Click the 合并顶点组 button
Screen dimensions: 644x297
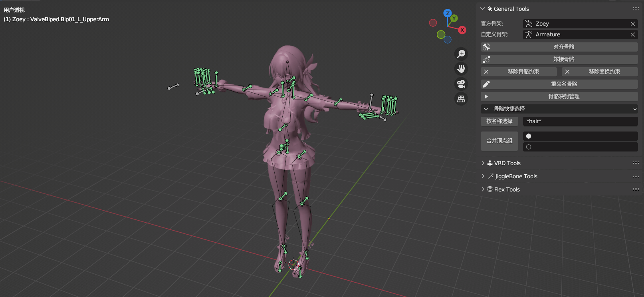[499, 141]
